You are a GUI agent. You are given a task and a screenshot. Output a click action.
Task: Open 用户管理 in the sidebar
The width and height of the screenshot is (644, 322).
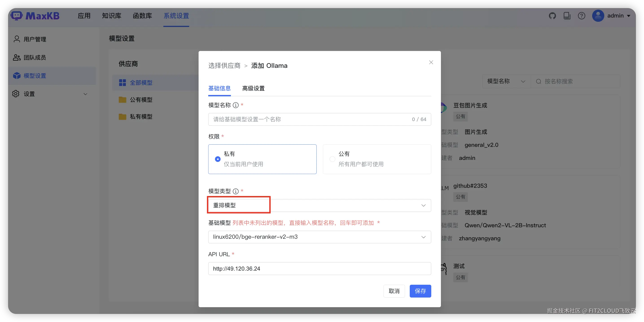click(x=52, y=39)
